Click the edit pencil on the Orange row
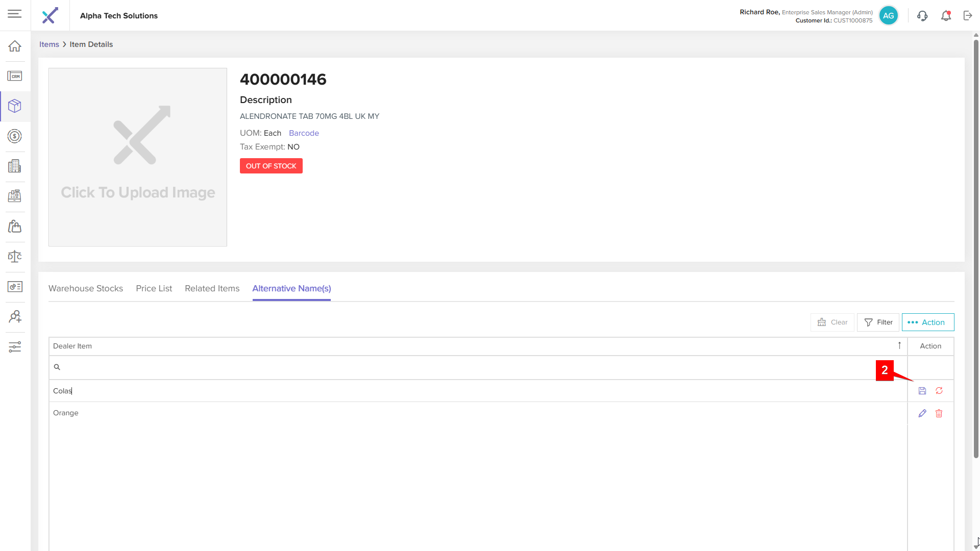980x551 pixels. (922, 413)
